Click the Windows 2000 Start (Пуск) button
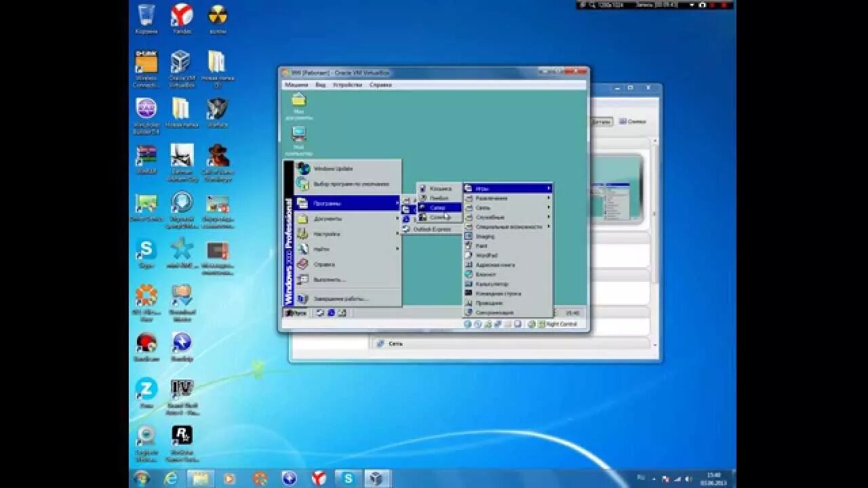 296,312
